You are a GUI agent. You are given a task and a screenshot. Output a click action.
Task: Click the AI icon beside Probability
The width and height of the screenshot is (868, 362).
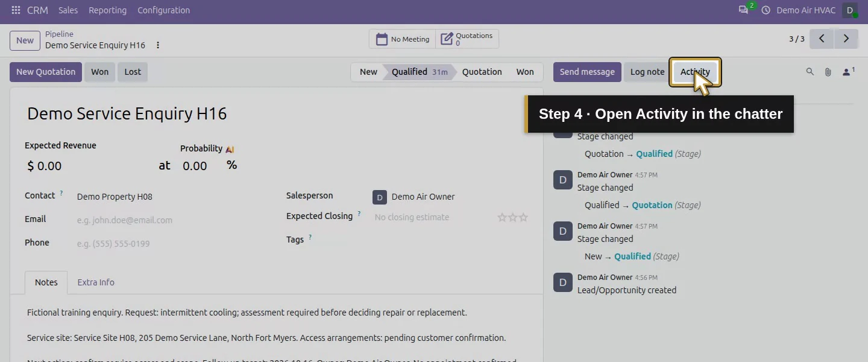point(230,149)
